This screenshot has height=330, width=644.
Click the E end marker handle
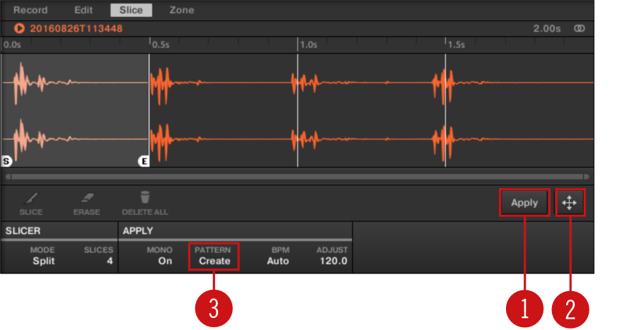tap(143, 161)
